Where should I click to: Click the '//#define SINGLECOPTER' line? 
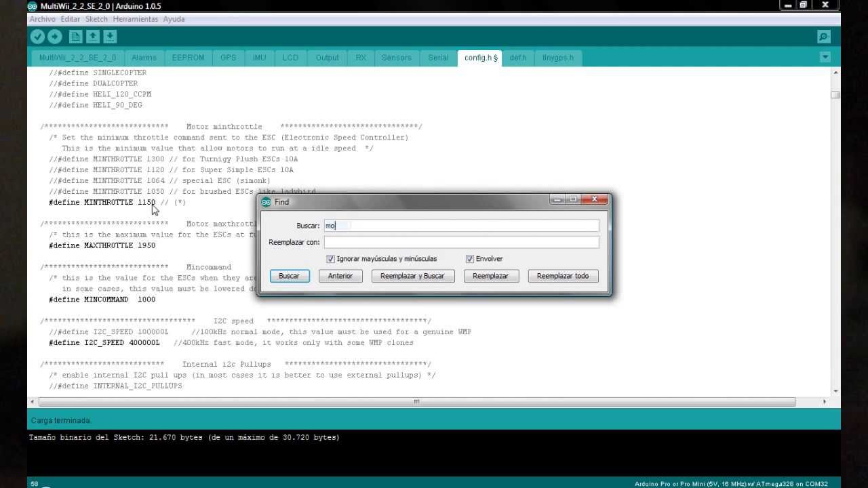(x=98, y=73)
